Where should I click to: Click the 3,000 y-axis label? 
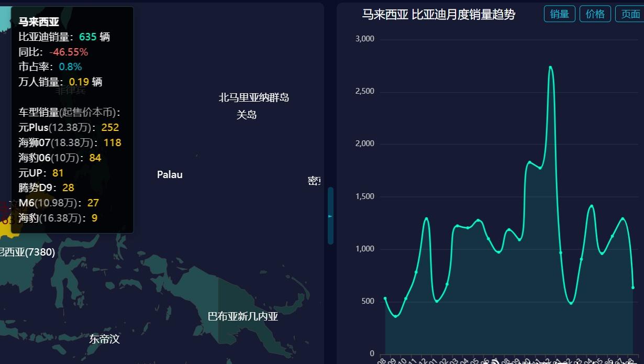(364, 39)
